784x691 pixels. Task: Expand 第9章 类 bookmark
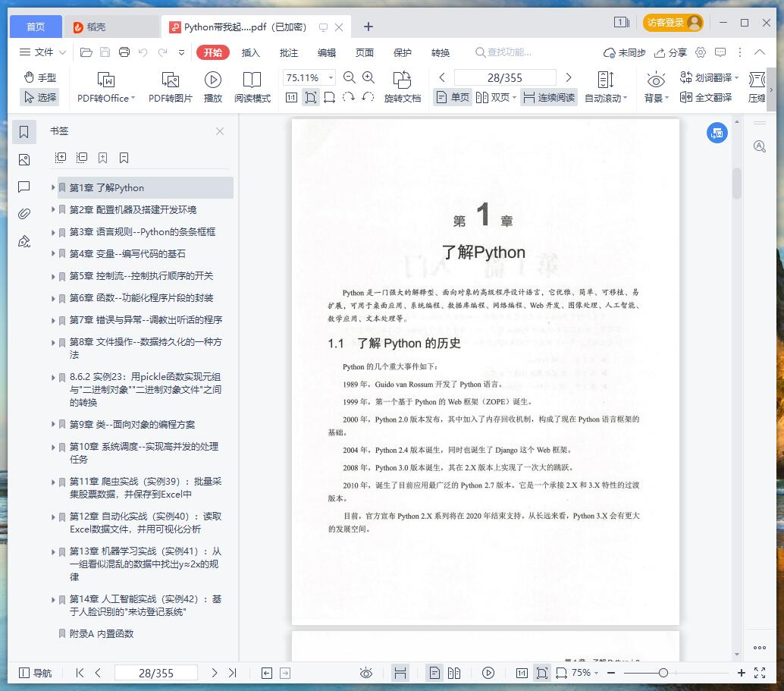52,424
